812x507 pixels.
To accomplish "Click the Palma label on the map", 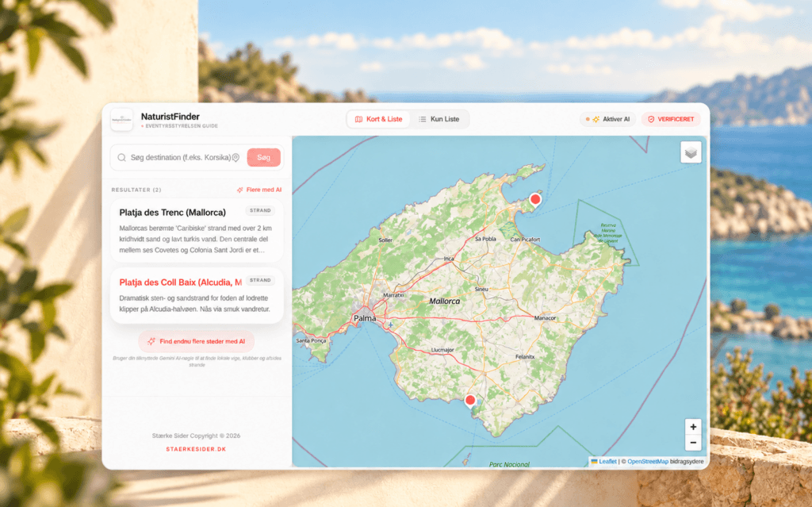I will (x=365, y=318).
